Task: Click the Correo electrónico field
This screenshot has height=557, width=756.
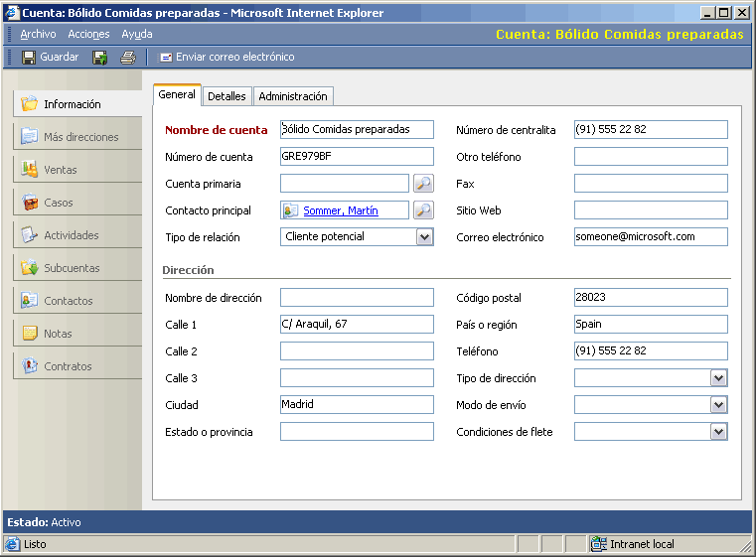Action: [651, 237]
